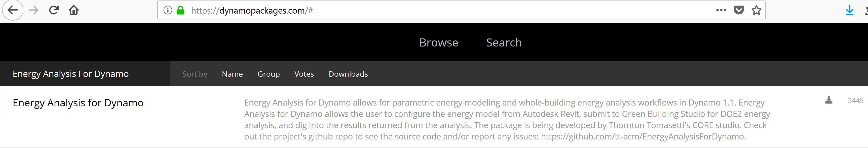Click the Energy Analysis For Dynamo search field
Screen dimensions: 868x148
pos(84,74)
